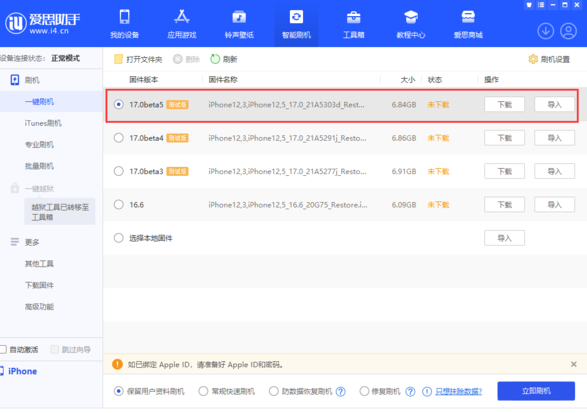Import 17.0beta3 firmware with 导入
Image resolution: width=587 pixels, height=413 pixels.
pyautogui.click(x=554, y=171)
